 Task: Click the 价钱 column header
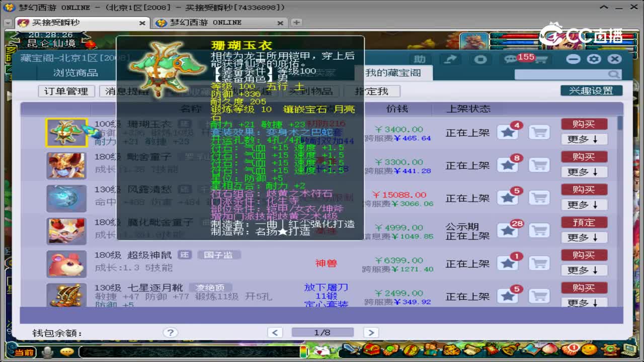coord(397,109)
